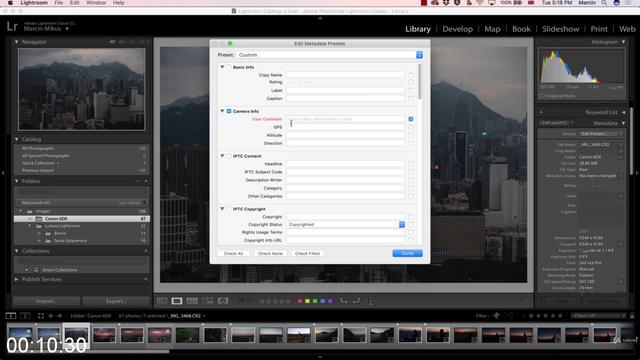Viewport: 640px width, 360px height.
Task: Switch to the Print module
Action: click(599, 29)
